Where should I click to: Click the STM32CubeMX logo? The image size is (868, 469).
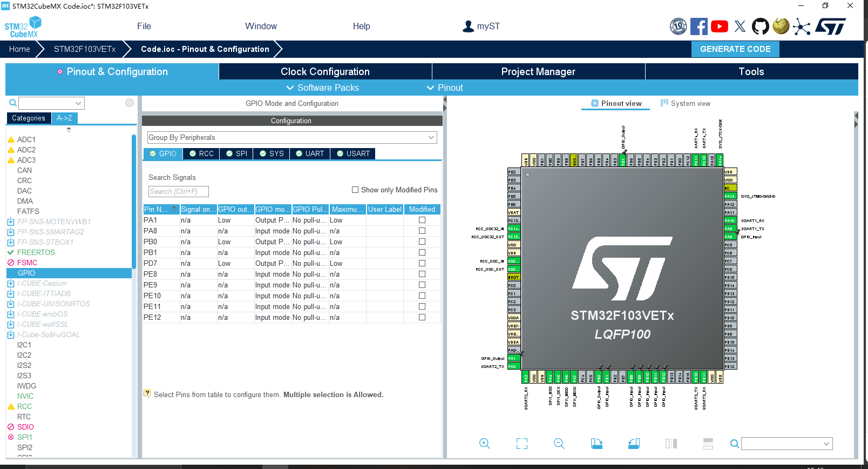pos(23,27)
